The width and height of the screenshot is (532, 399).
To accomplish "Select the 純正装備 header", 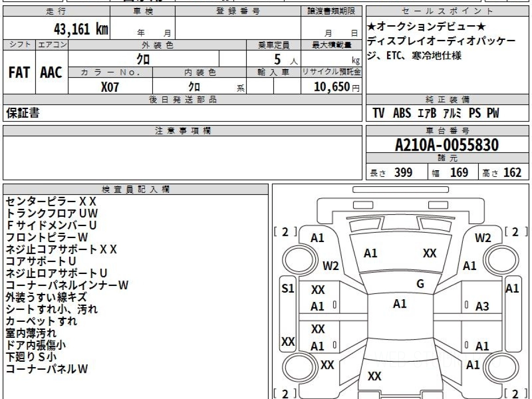I will click(447, 100).
